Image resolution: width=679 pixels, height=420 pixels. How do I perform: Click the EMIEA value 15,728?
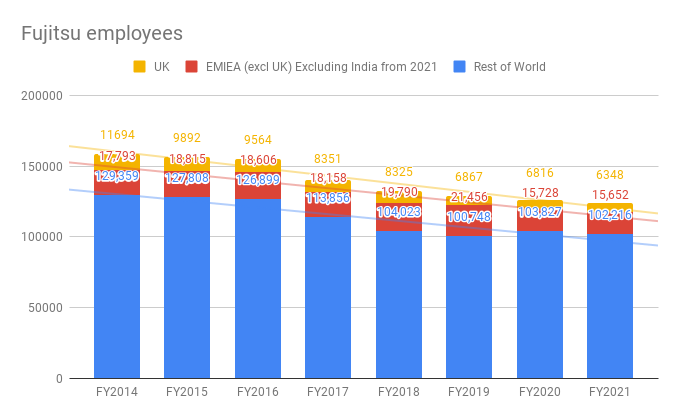point(540,193)
